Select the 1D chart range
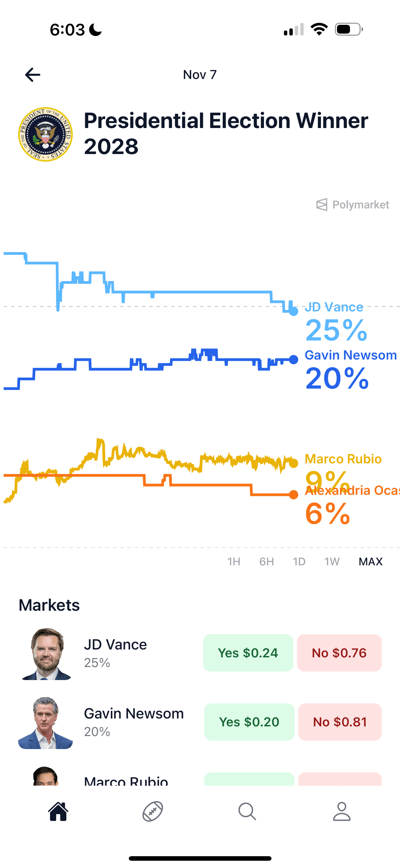 299,562
